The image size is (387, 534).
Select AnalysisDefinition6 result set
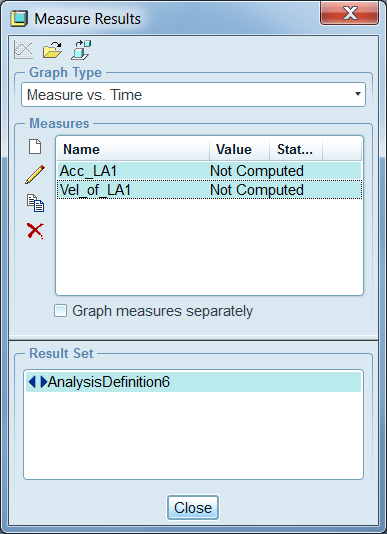click(193, 382)
